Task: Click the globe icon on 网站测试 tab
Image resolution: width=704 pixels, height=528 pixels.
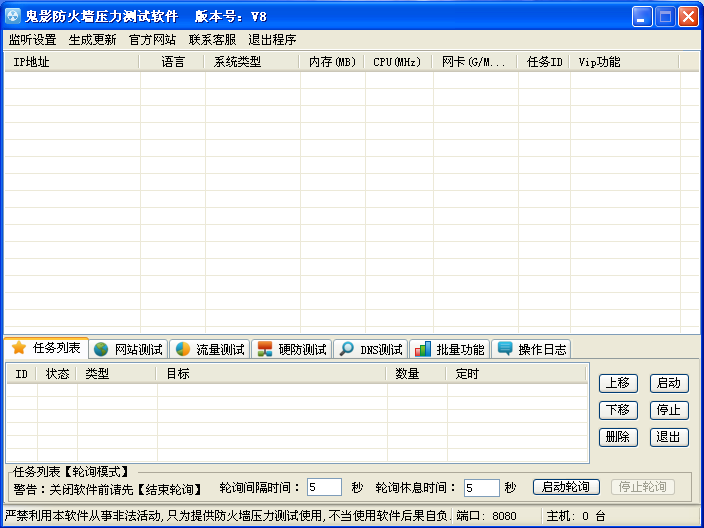Action: 101,349
